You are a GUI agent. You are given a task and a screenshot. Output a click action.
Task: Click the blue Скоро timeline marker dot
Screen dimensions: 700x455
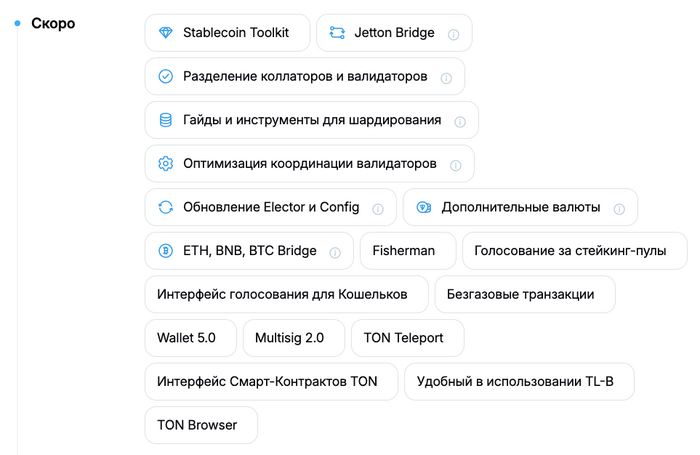pos(17,23)
